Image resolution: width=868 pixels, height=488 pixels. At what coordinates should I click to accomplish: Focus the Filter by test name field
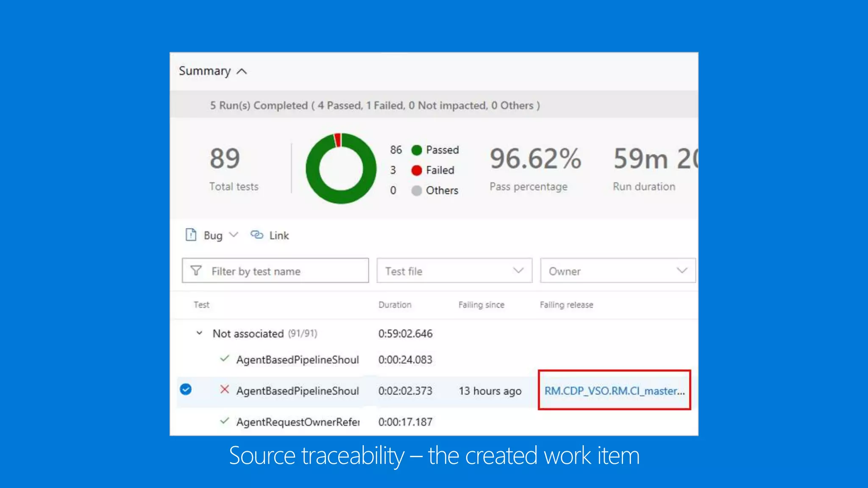click(275, 270)
